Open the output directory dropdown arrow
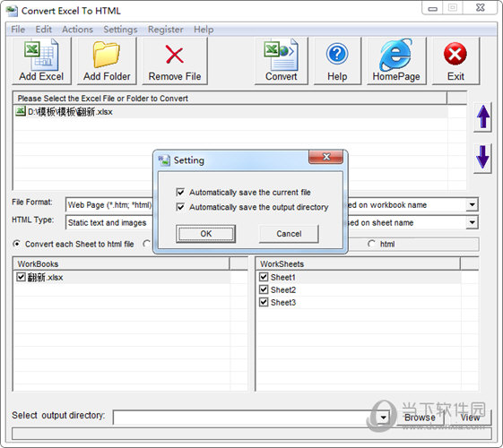This screenshot has height=448, width=503. click(384, 418)
